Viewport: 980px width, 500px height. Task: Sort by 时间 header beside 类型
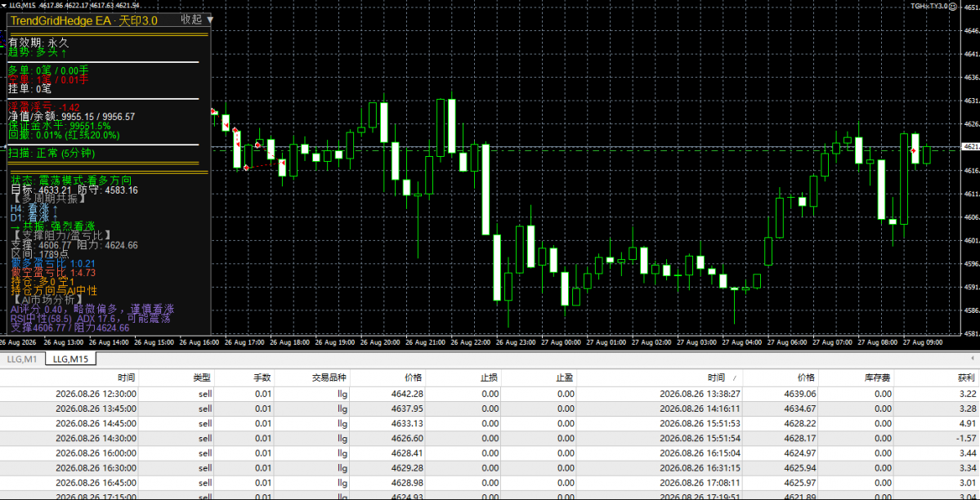tap(127, 378)
